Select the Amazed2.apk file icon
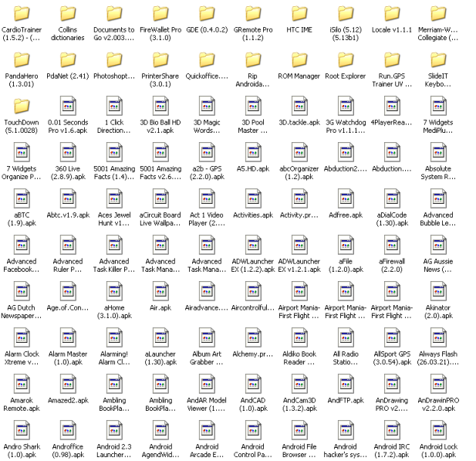 pos(68,384)
